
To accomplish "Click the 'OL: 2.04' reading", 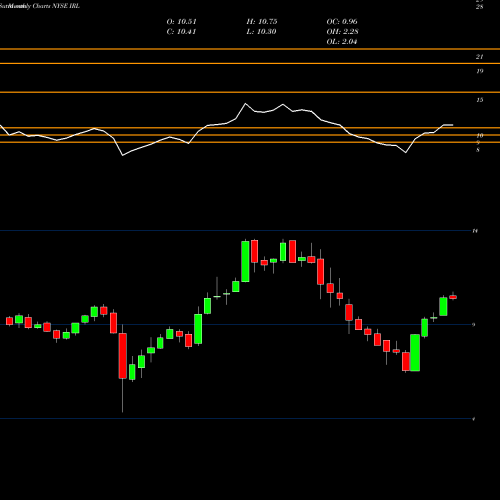I will click(342, 42).
